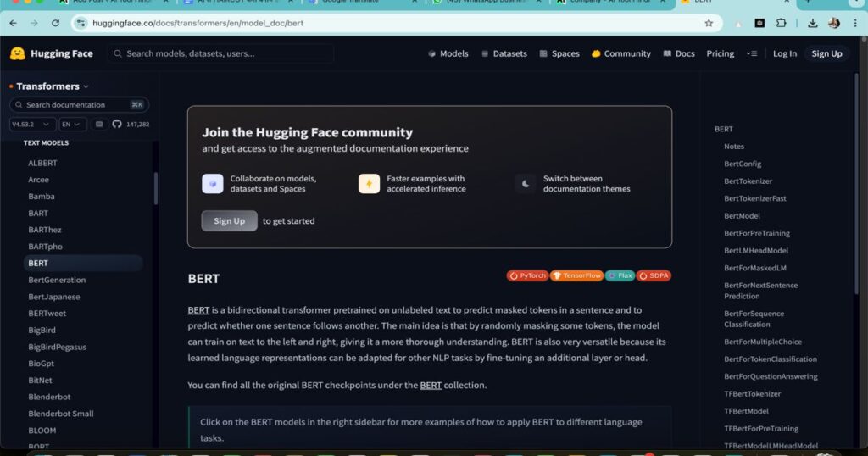Select ALBERT in the sidebar
This screenshot has width=868, height=456.
pos(42,164)
